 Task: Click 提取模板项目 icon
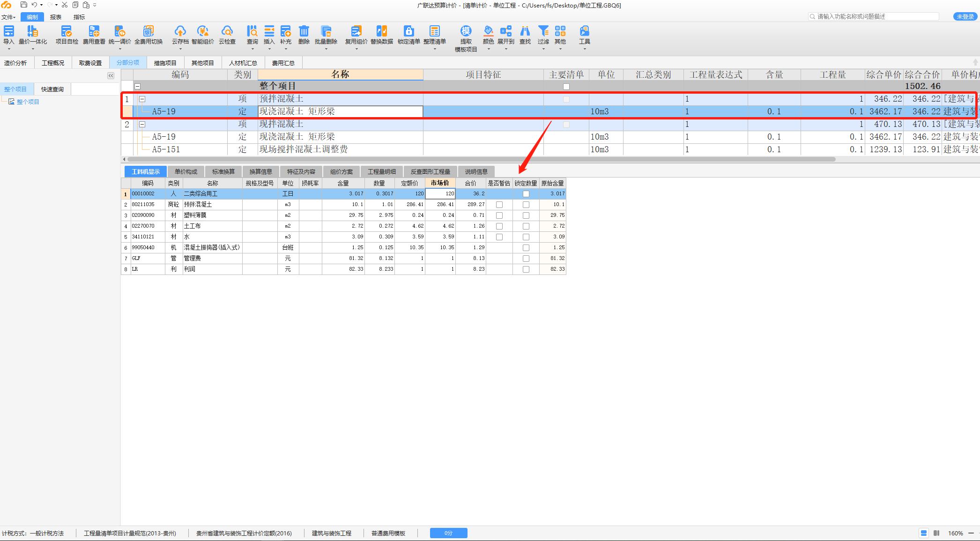pyautogui.click(x=466, y=31)
